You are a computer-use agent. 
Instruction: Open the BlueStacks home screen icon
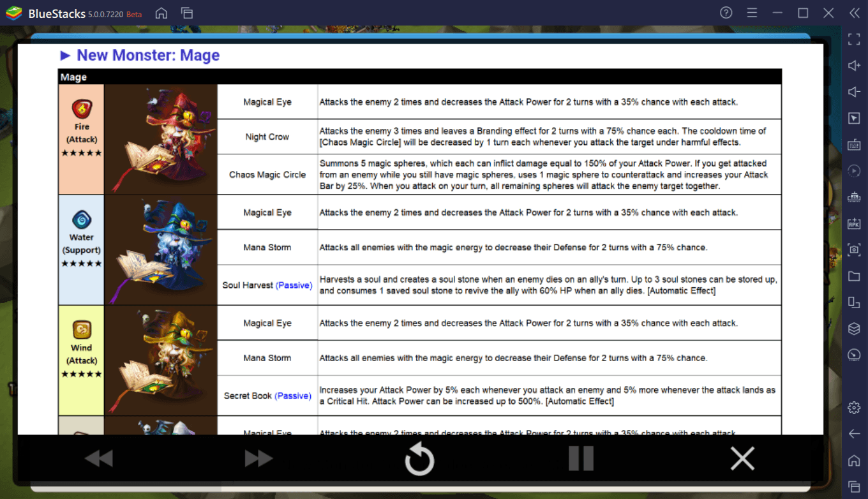tap(161, 13)
